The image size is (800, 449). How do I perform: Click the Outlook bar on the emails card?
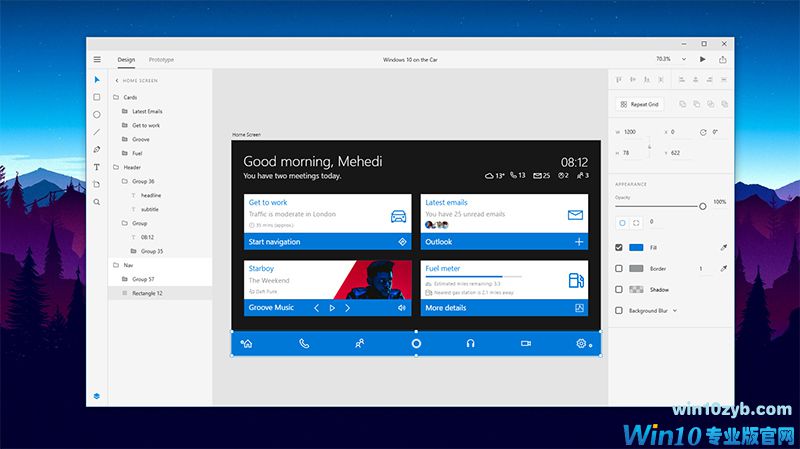click(x=504, y=242)
